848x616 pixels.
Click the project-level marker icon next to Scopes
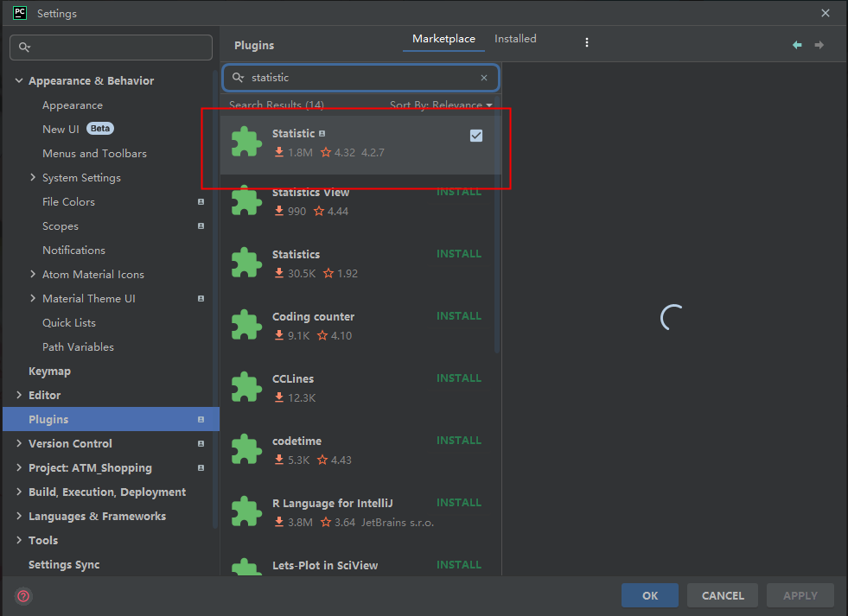coord(201,225)
